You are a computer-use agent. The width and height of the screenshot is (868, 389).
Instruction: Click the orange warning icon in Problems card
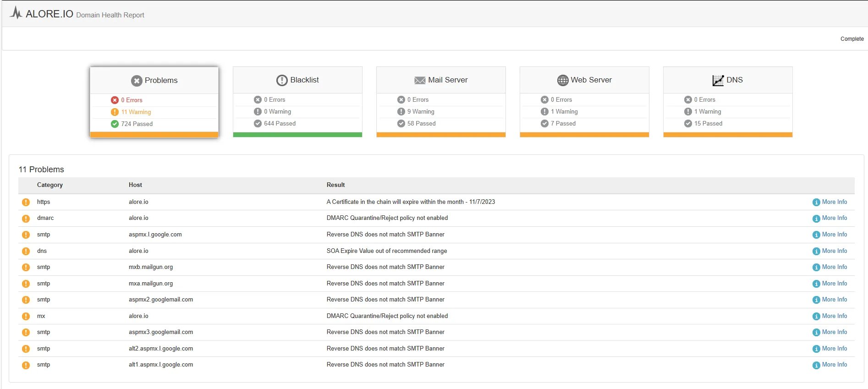point(115,112)
